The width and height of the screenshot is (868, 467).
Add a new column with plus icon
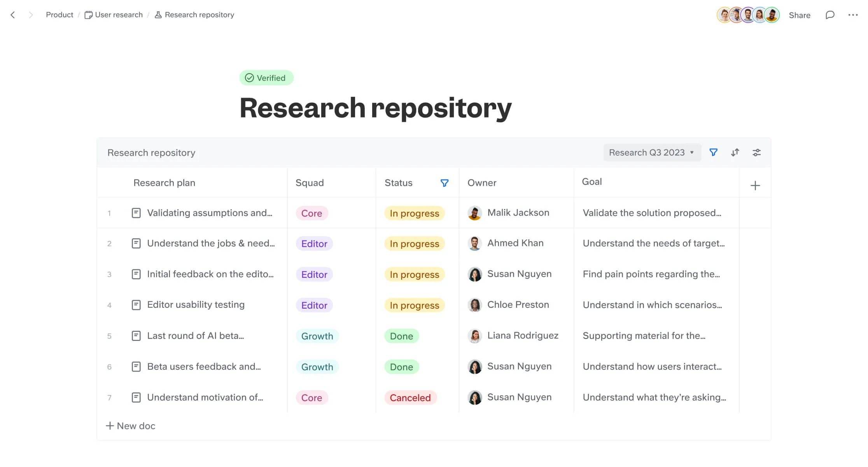755,186
